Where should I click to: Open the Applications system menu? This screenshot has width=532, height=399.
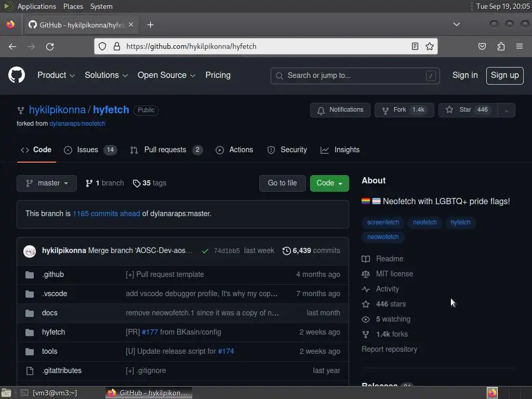pyautogui.click(x=37, y=6)
